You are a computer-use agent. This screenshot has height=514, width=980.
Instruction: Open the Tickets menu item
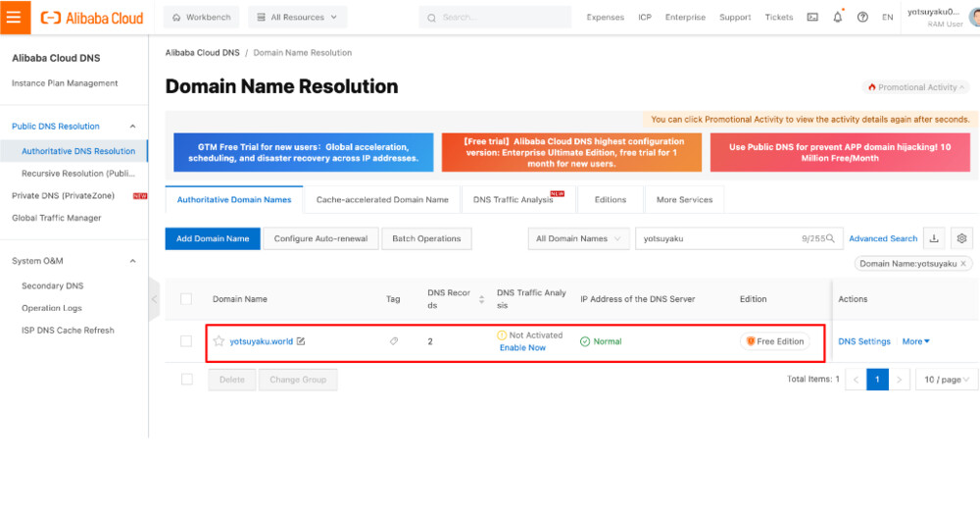coord(779,18)
